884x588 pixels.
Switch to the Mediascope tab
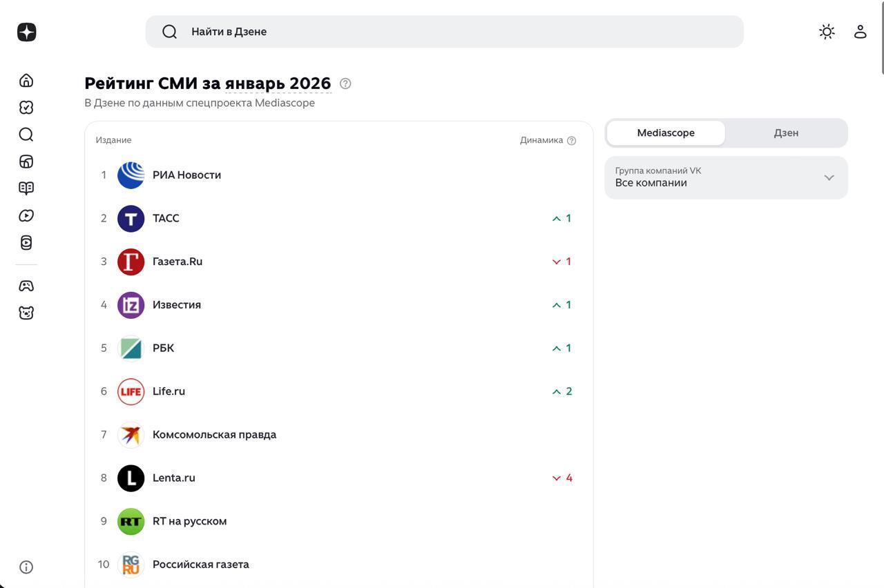click(x=666, y=133)
